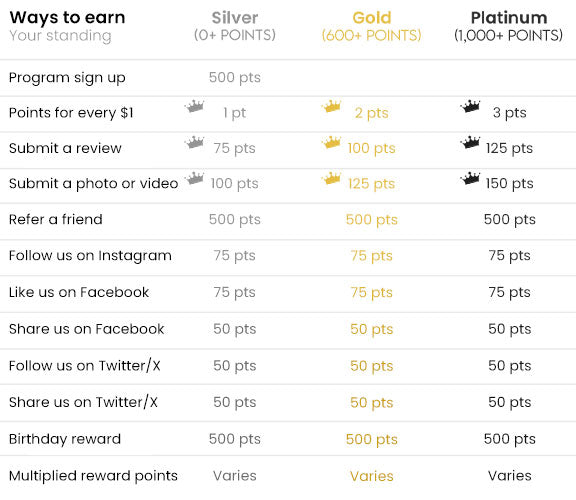Screen dimensions: 576x500
Task: Click the gold crown beside 2 pts
Action: [x=331, y=107]
